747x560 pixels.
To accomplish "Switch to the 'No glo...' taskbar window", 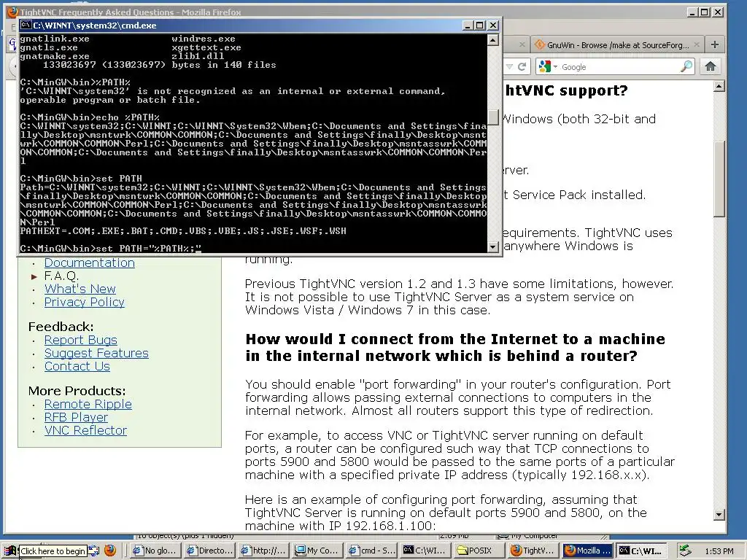I will [x=155, y=551].
